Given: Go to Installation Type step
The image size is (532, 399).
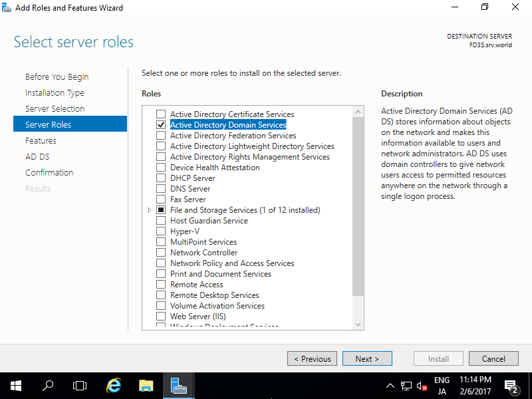Looking at the screenshot, I should [x=55, y=92].
